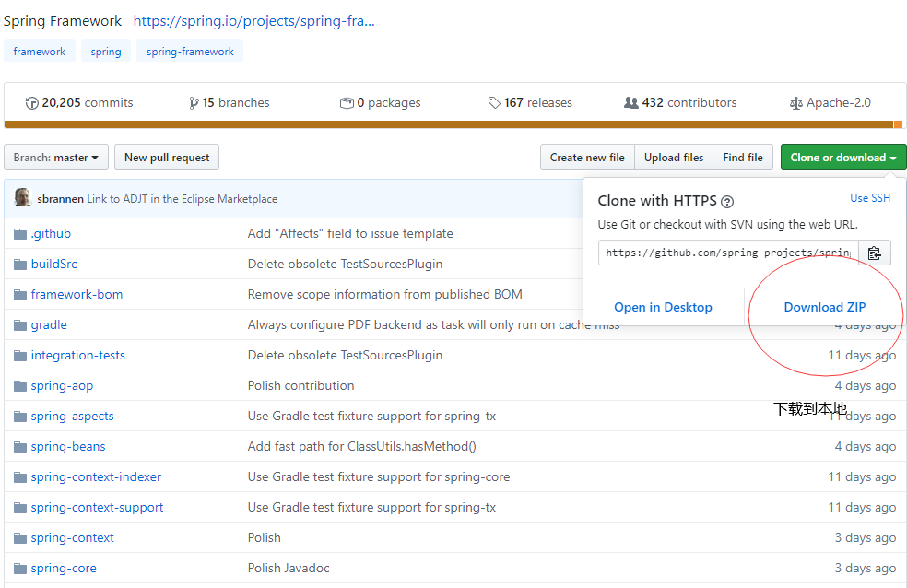The image size is (907, 588).
Task: Select the clone URL text field
Action: (728, 253)
